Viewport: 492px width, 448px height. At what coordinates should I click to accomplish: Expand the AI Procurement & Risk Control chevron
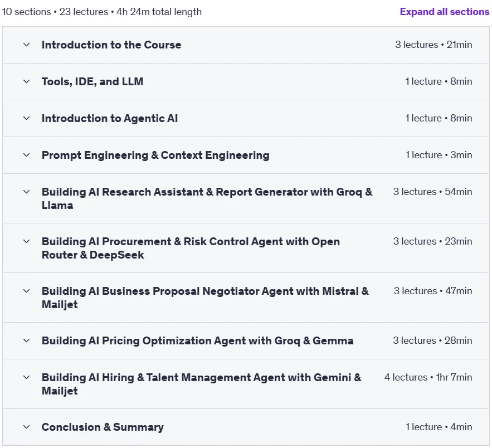point(27,241)
